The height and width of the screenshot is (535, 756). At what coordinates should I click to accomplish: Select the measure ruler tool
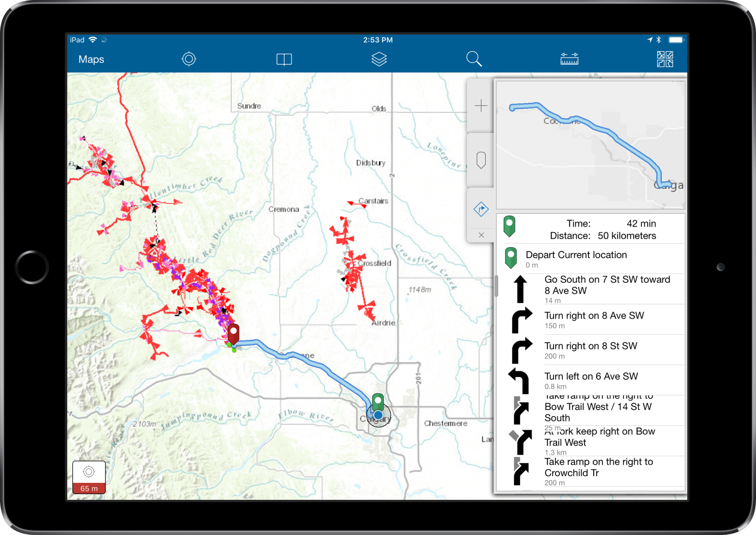coord(569,59)
